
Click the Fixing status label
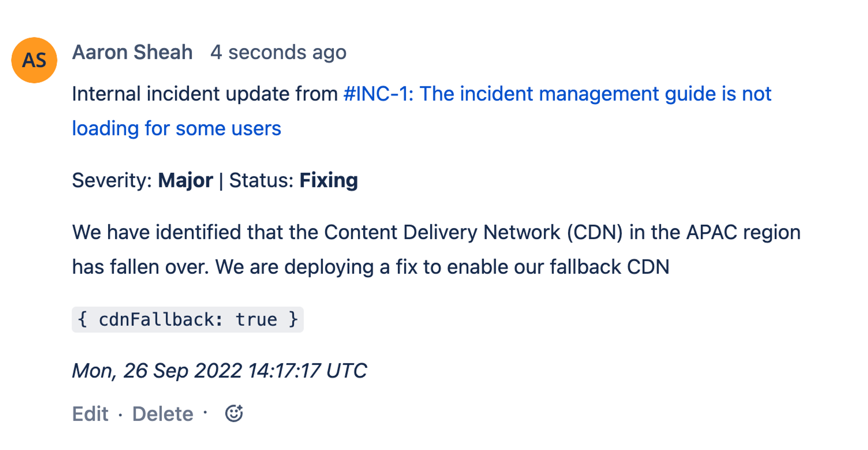click(329, 180)
